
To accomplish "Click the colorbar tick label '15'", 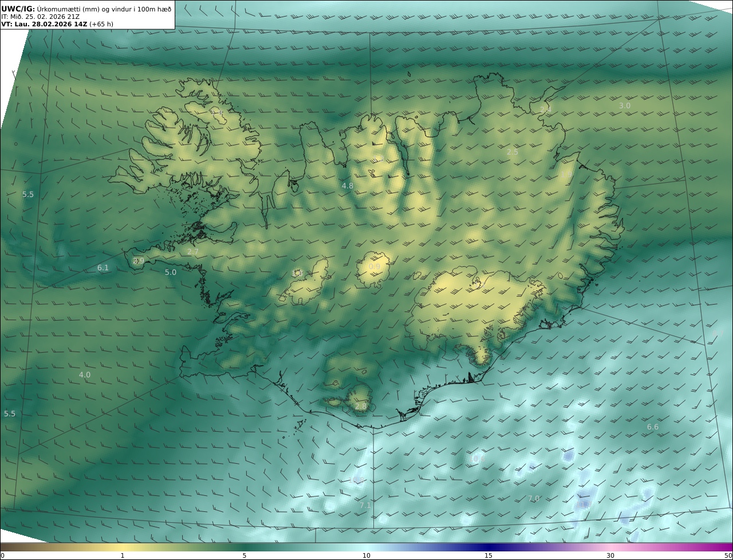I will [x=488, y=555].
